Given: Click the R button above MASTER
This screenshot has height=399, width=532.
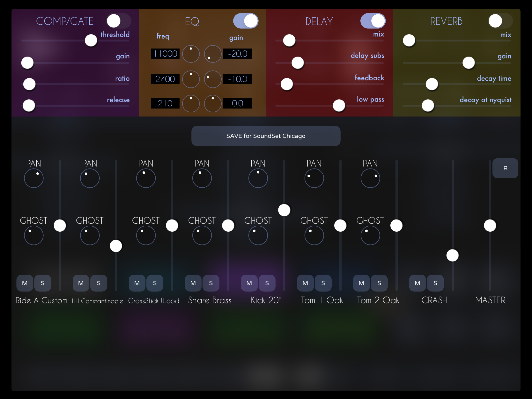Looking at the screenshot, I should [x=505, y=168].
